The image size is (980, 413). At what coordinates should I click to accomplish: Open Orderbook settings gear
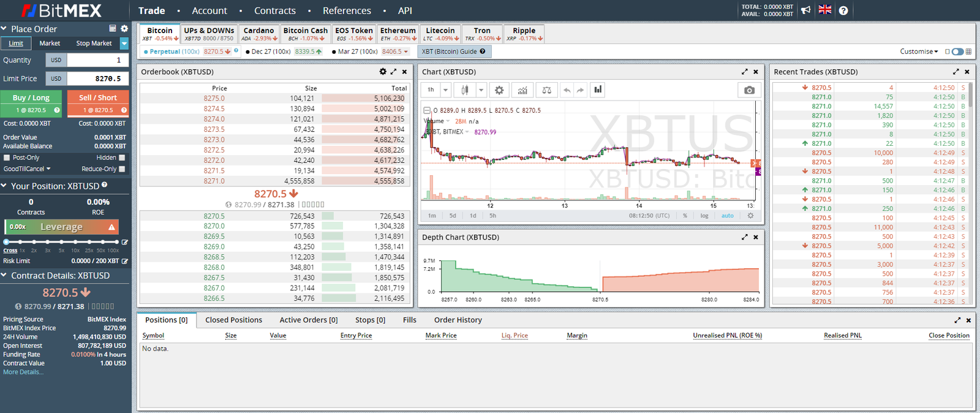point(383,72)
